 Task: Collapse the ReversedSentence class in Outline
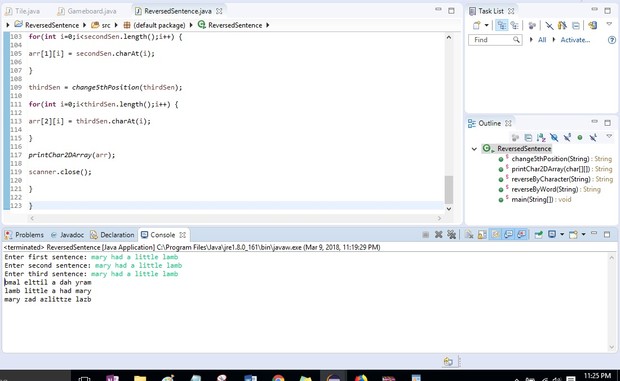click(x=474, y=149)
